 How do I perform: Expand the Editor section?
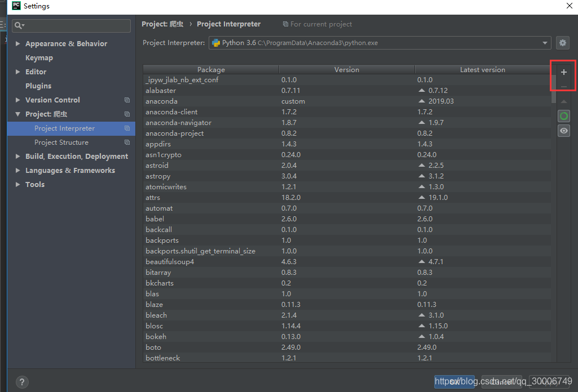17,72
